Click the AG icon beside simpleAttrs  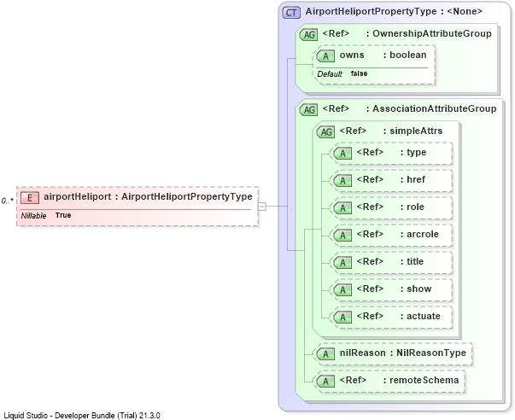(x=325, y=132)
